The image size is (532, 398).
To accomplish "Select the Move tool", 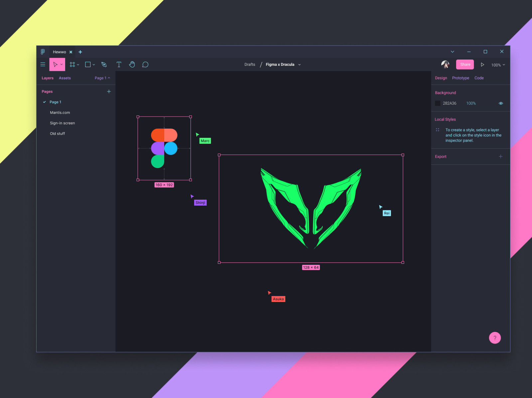I will tap(55, 64).
